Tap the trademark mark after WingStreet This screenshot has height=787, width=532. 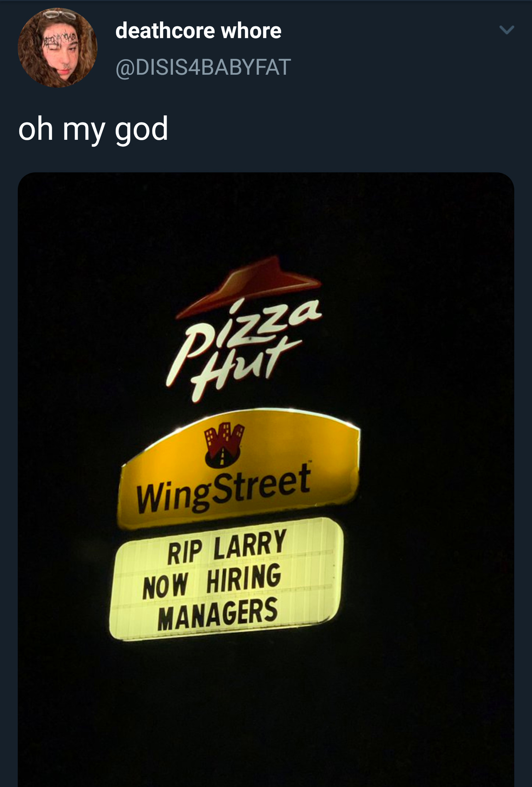pos(308,462)
